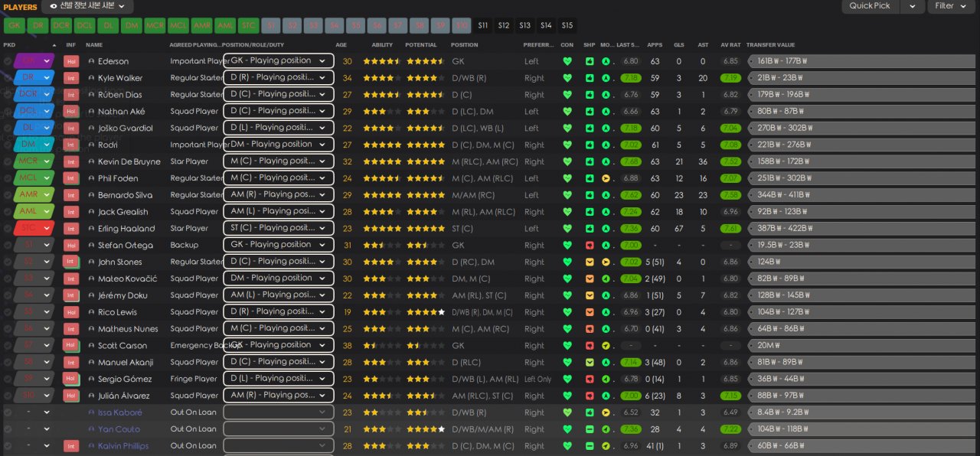Open Ederson's GK playing position dropdown
The image size is (980, 456).
(279, 60)
